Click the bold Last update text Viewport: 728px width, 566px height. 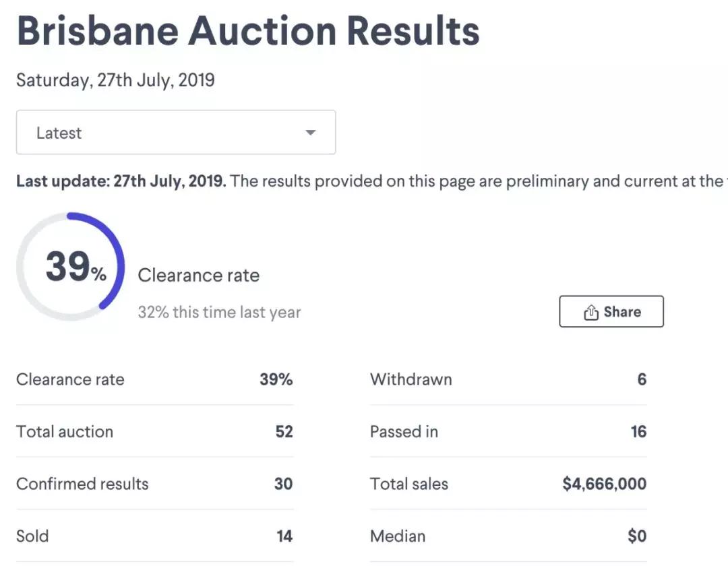pyautogui.click(x=121, y=181)
